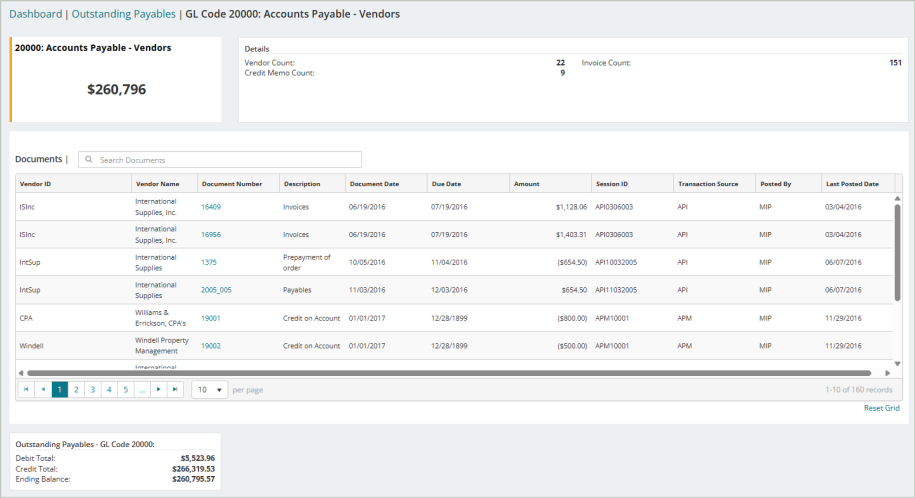This screenshot has width=915, height=498.
Task: Go to next page of documents
Action: (x=159, y=389)
